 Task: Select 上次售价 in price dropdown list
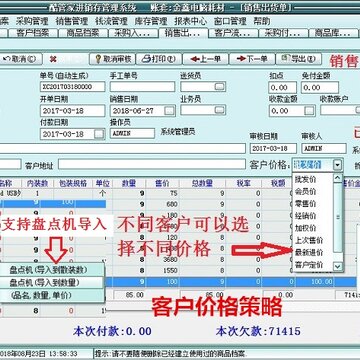click(309, 240)
